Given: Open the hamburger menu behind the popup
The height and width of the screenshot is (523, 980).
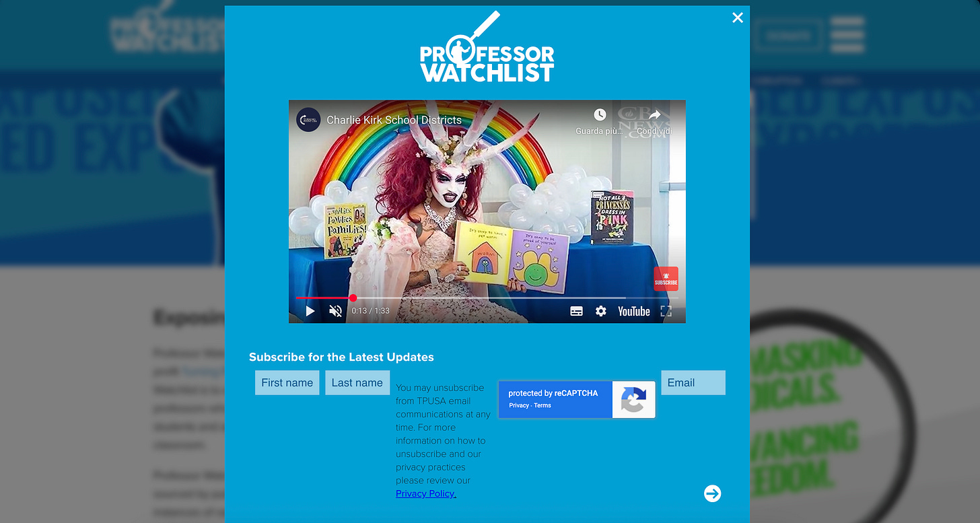Looking at the screenshot, I should pos(847,34).
